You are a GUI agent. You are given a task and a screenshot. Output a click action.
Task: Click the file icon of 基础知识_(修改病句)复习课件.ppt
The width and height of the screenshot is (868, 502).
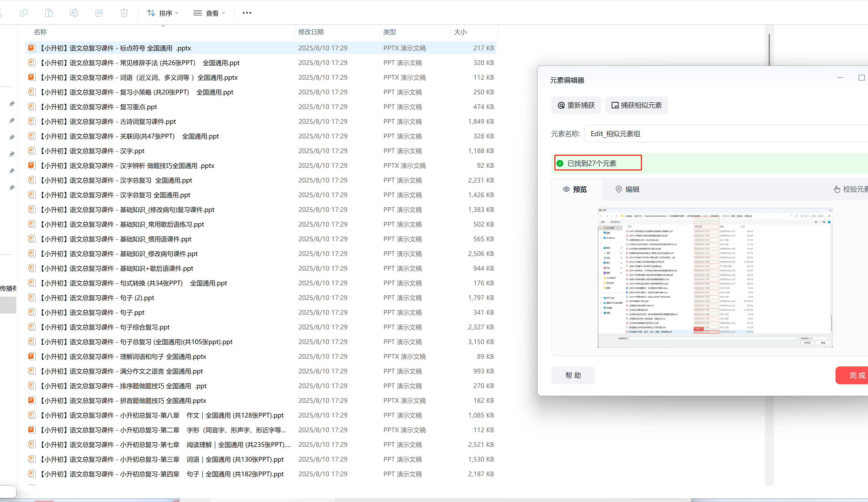point(32,210)
